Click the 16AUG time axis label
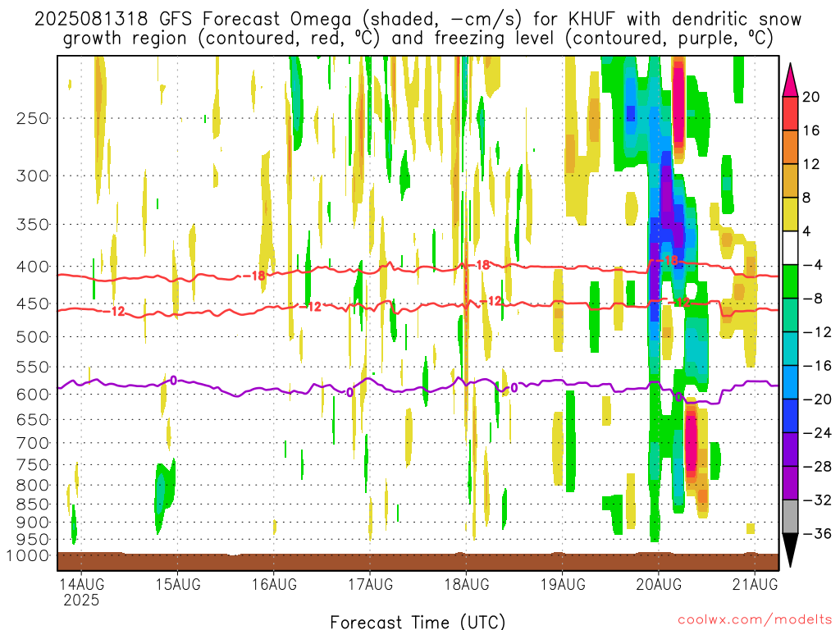Image resolution: width=840 pixels, height=630 pixels. (274, 584)
